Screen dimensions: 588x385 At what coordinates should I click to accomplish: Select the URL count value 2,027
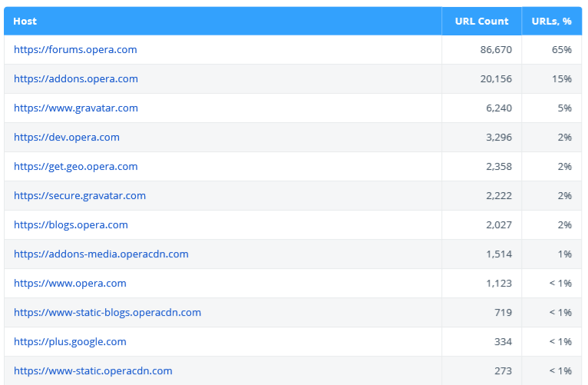point(499,225)
